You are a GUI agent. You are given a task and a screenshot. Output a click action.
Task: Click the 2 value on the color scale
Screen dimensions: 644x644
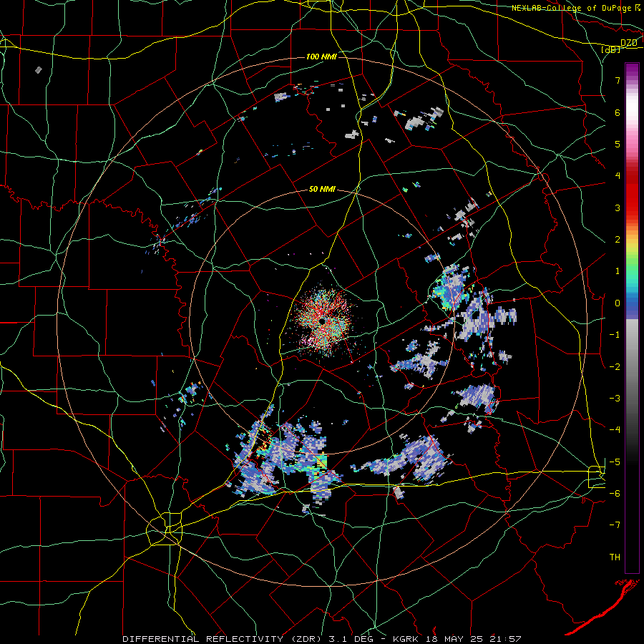[x=618, y=240]
